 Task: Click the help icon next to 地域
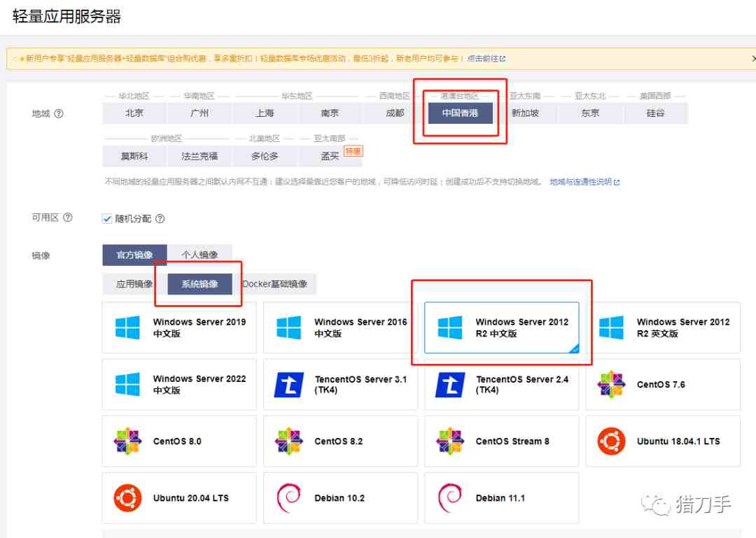(x=59, y=114)
